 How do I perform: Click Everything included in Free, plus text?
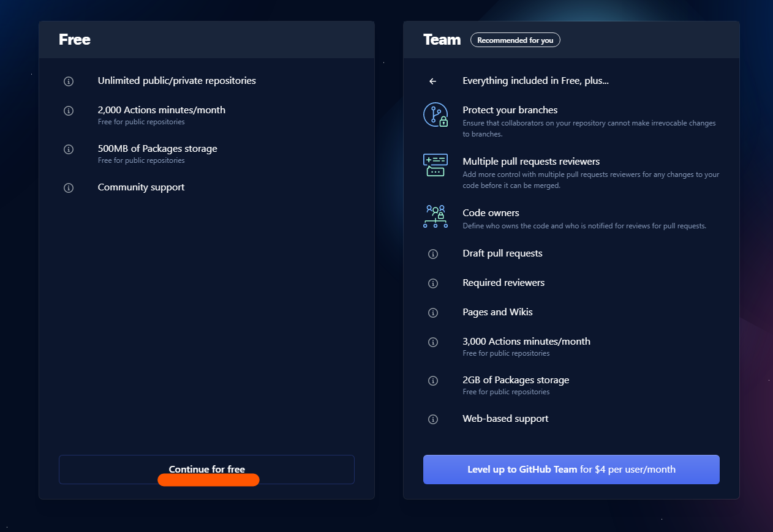pos(535,81)
